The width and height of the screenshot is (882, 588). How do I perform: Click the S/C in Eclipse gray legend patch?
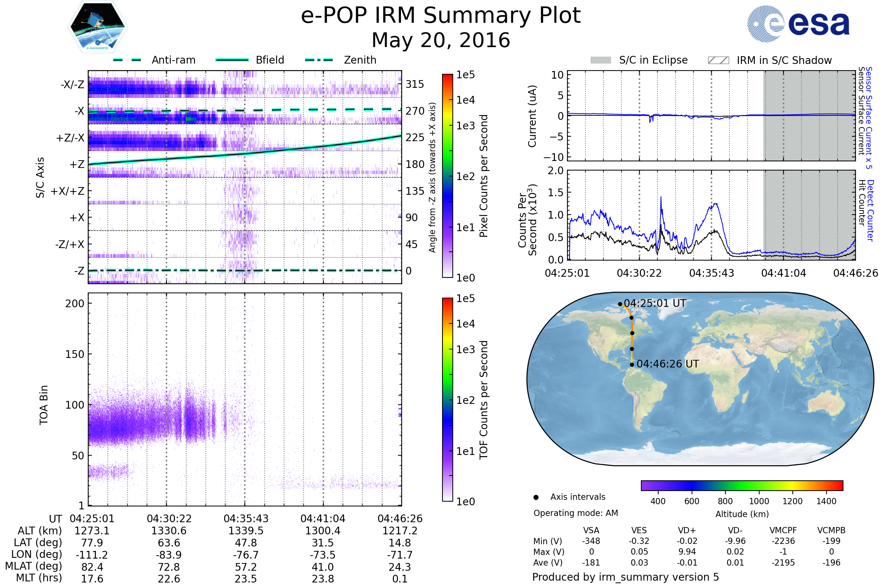click(601, 60)
